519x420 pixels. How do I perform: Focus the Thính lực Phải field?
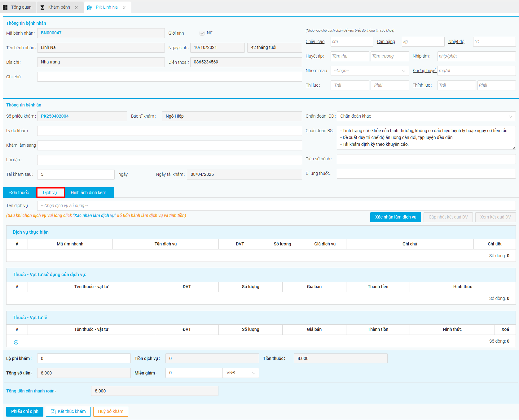(497, 85)
